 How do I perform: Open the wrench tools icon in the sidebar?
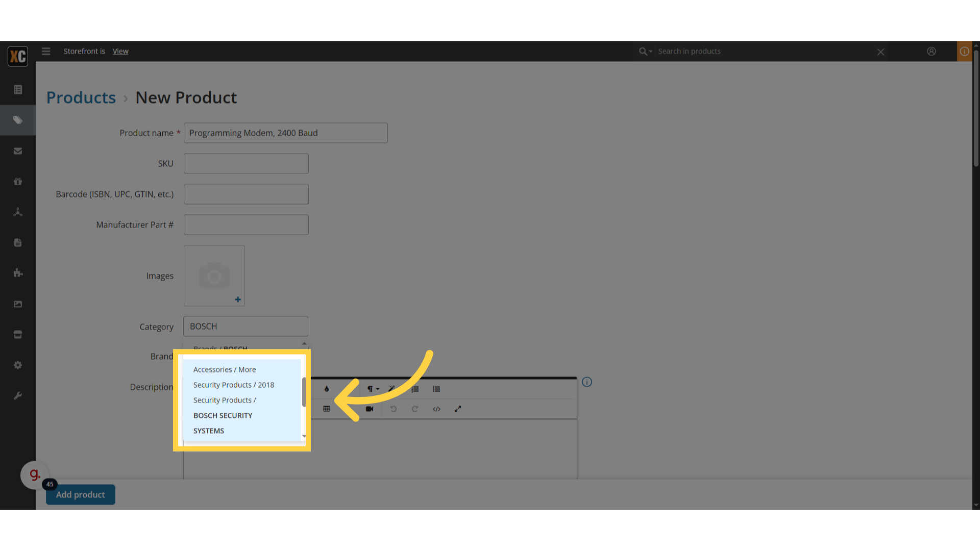(18, 396)
